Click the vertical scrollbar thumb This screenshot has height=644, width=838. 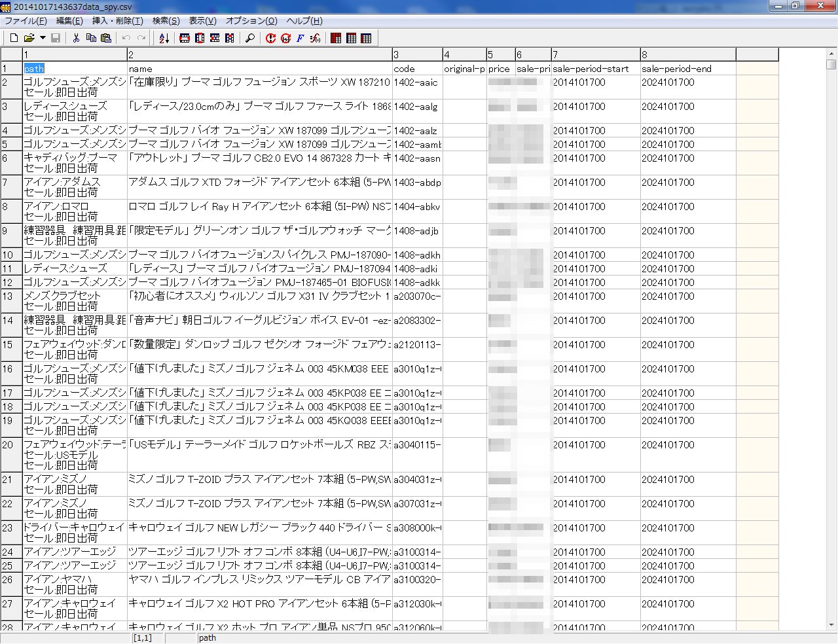tap(831, 65)
